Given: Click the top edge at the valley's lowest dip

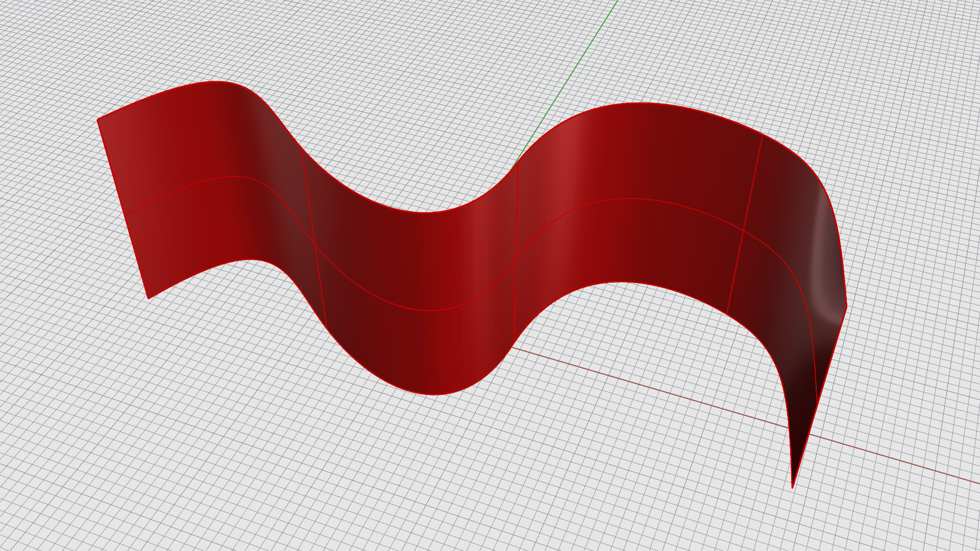Looking at the screenshot, I should 424,212.
